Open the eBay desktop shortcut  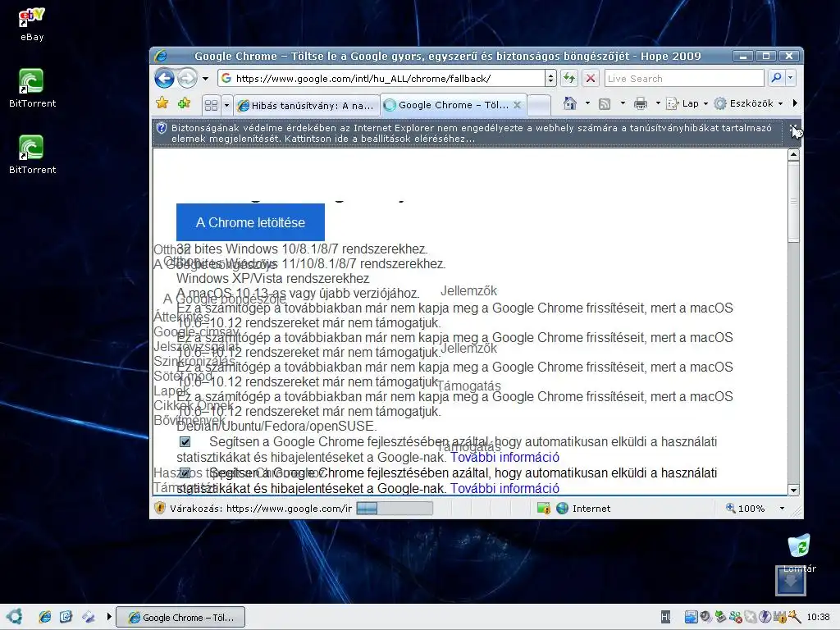point(32,25)
